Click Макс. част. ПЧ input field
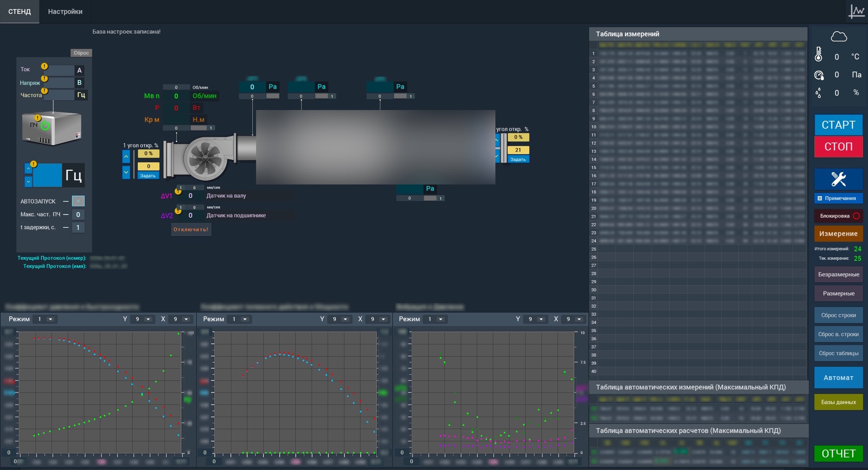 pyautogui.click(x=78, y=215)
